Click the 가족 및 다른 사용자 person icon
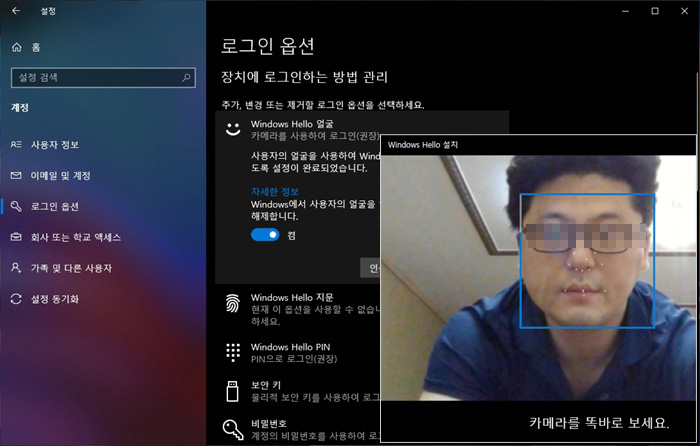This screenshot has width=700, height=446. point(16,268)
